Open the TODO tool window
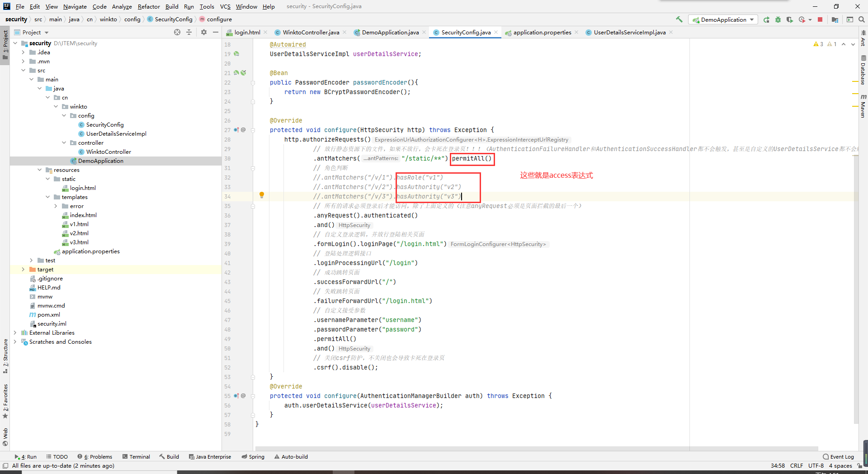This screenshot has height=474, width=868. (57, 457)
